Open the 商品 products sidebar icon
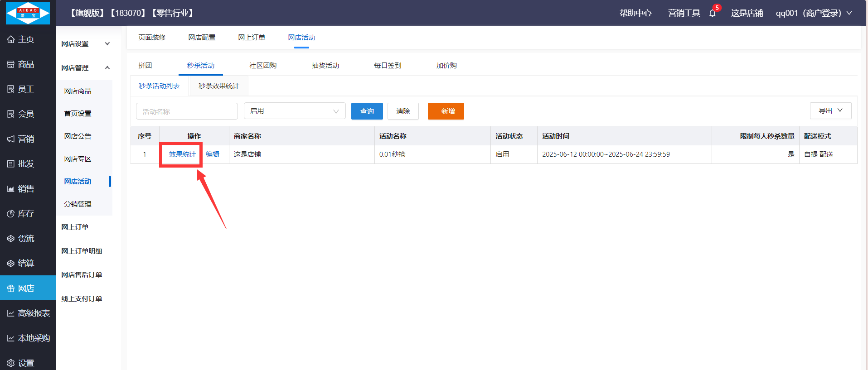 click(11, 64)
